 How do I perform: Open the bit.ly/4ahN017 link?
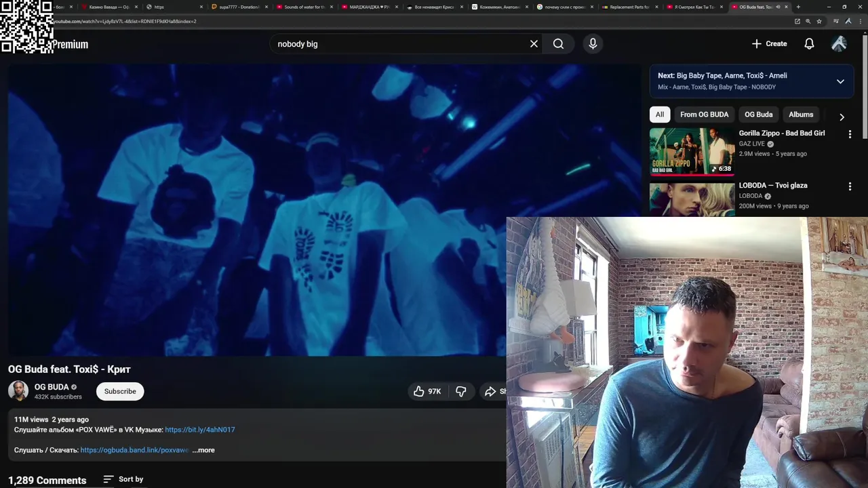(x=199, y=430)
